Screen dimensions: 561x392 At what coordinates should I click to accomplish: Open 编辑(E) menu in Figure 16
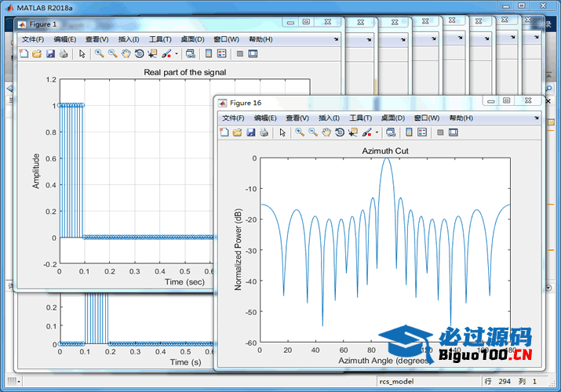point(265,118)
